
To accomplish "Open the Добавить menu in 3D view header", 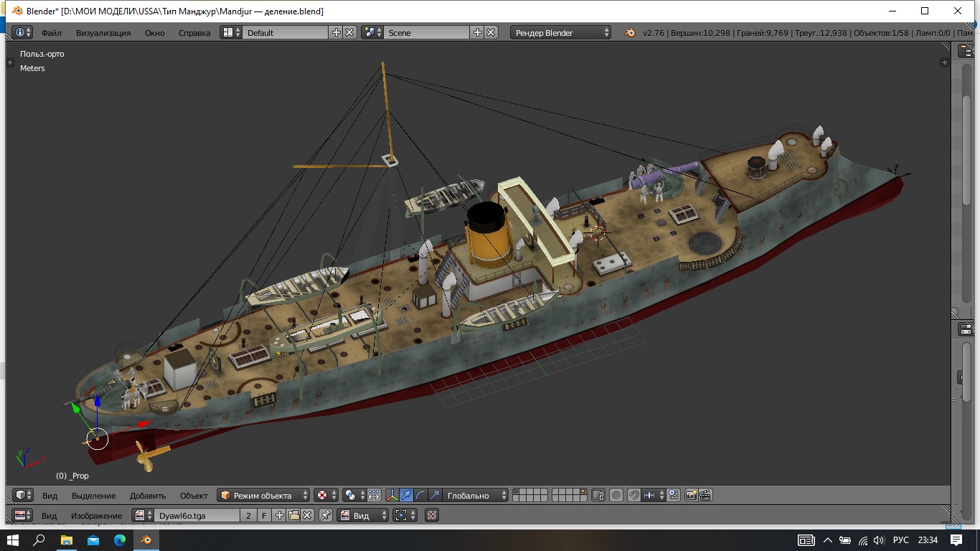I will point(147,495).
